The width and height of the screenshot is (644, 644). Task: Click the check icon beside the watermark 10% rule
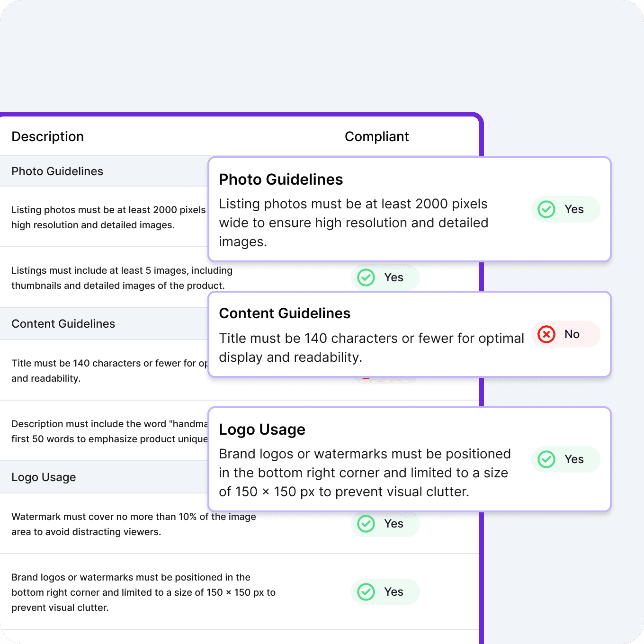tap(366, 524)
